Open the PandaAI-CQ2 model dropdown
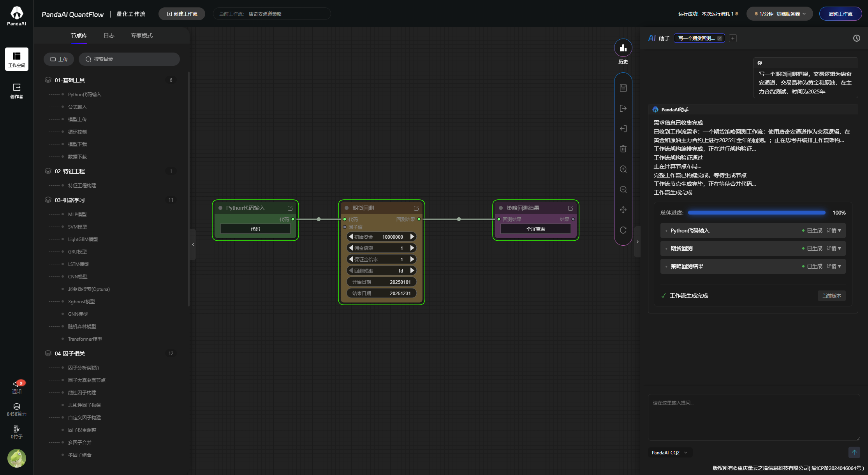The height and width of the screenshot is (475, 868). coord(669,452)
